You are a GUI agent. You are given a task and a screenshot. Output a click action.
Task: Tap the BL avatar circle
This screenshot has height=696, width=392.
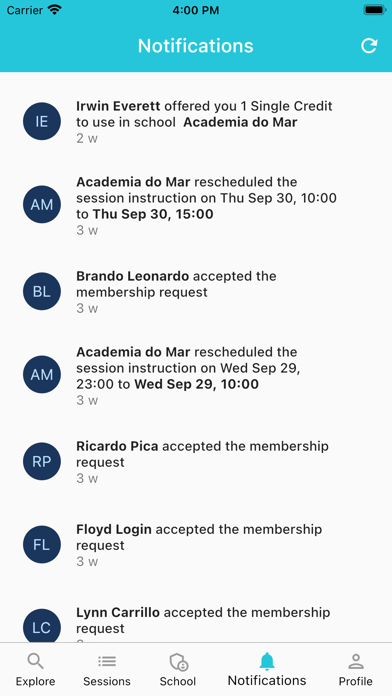tap(42, 291)
